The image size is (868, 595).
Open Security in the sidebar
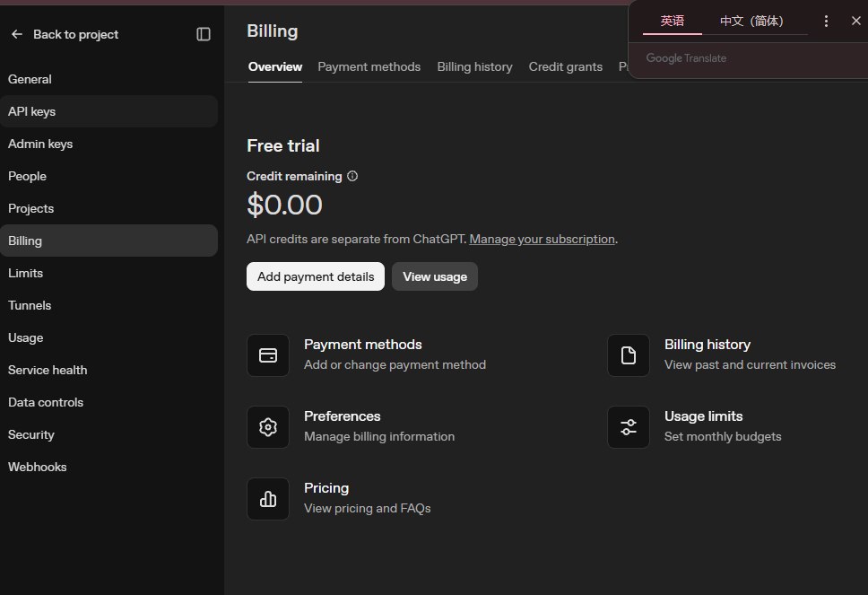[109, 434]
